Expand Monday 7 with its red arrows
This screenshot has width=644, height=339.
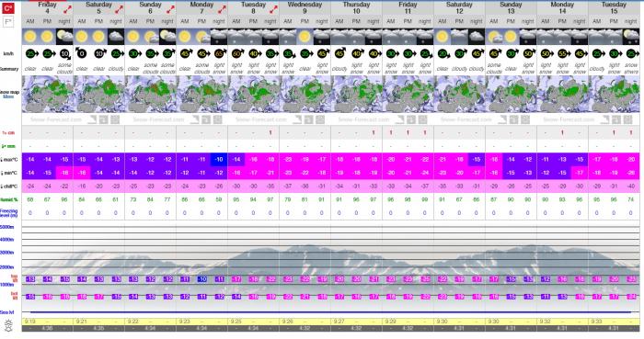tap(223, 9)
